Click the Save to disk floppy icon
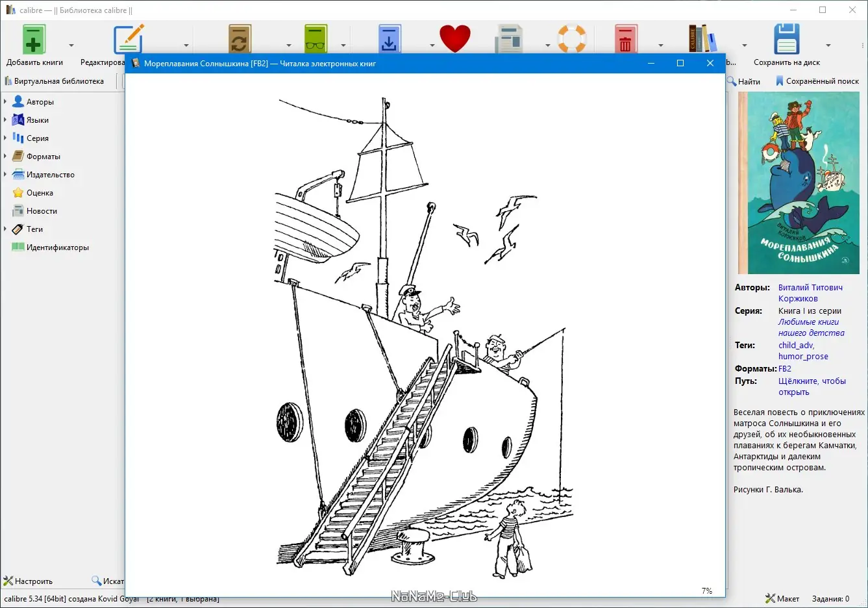The image size is (868, 608). pyautogui.click(x=786, y=39)
